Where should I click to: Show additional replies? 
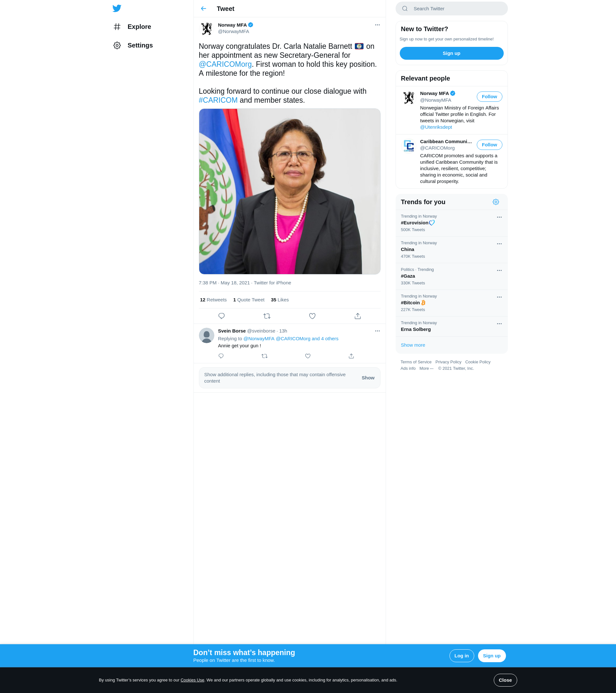(368, 378)
